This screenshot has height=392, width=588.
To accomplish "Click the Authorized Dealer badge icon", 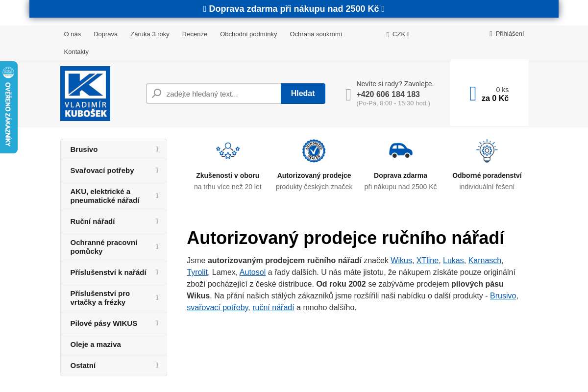I will pos(314,151).
